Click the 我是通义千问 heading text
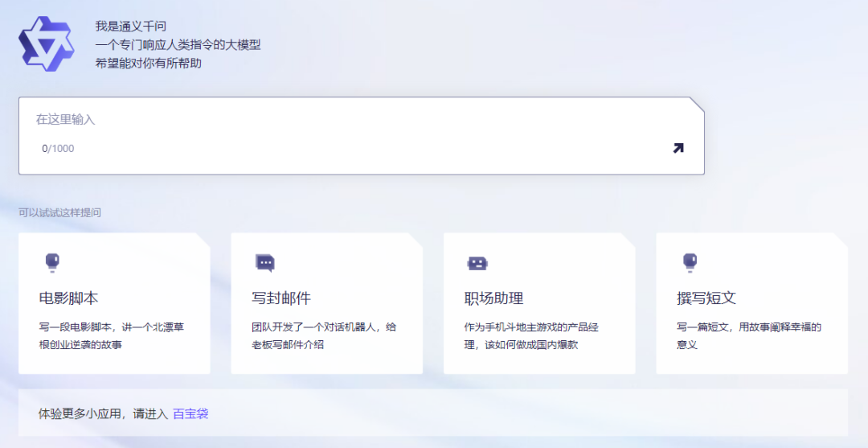Viewport: 868px width, 448px height. click(x=131, y=27)
